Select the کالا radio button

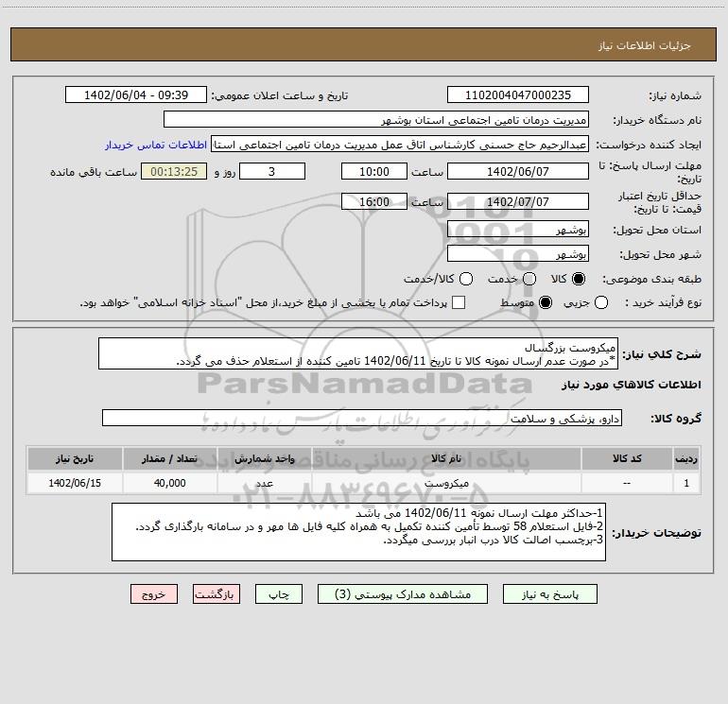pyautogui.click(x=579, y=279)
